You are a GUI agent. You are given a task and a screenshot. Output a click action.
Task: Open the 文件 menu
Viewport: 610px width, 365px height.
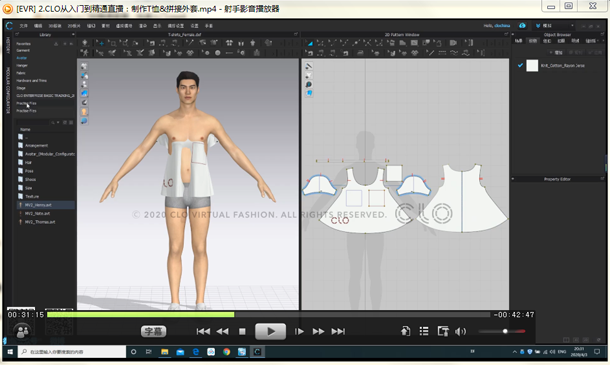pos(24,26)
